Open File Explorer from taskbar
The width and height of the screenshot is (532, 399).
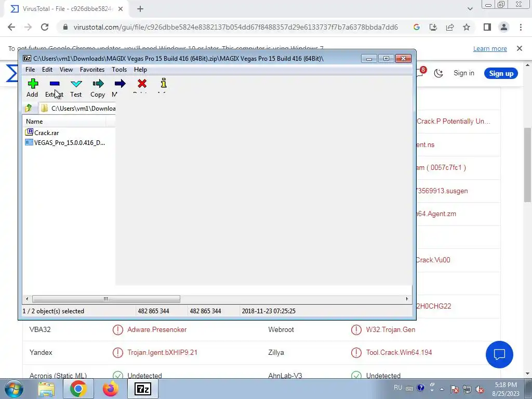46,389
